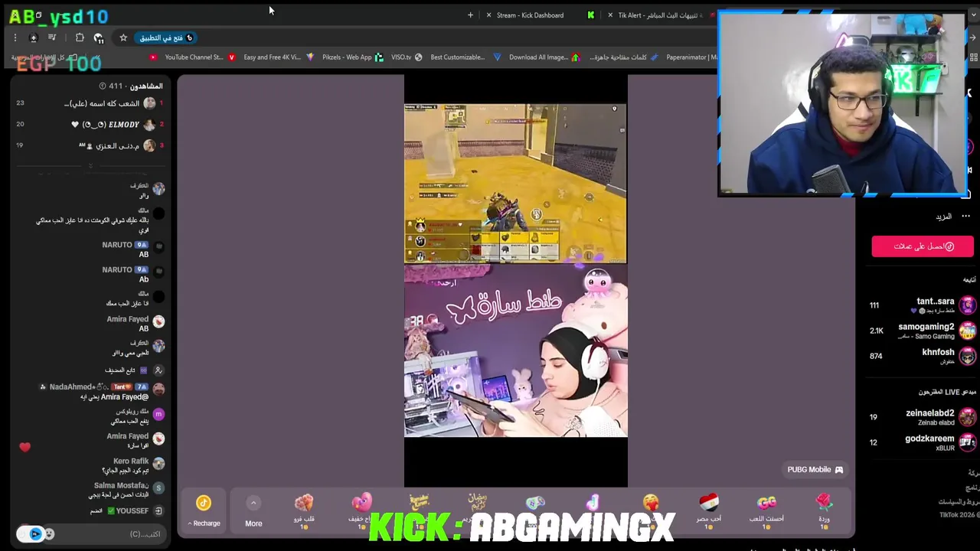Bookmark the page with the star icon
The width and height of the screenshot is (980, 551).
(123, 37)
